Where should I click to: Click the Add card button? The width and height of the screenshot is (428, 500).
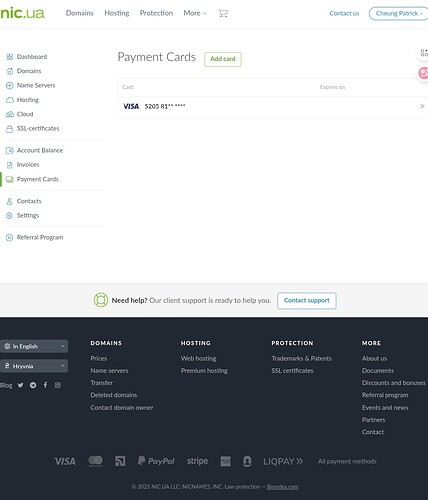pyautogui.click(x=223, y=59)
